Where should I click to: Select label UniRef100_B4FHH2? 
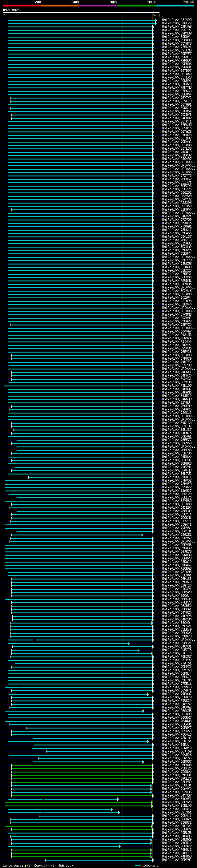pyautogui.click(x=177, y=118)
